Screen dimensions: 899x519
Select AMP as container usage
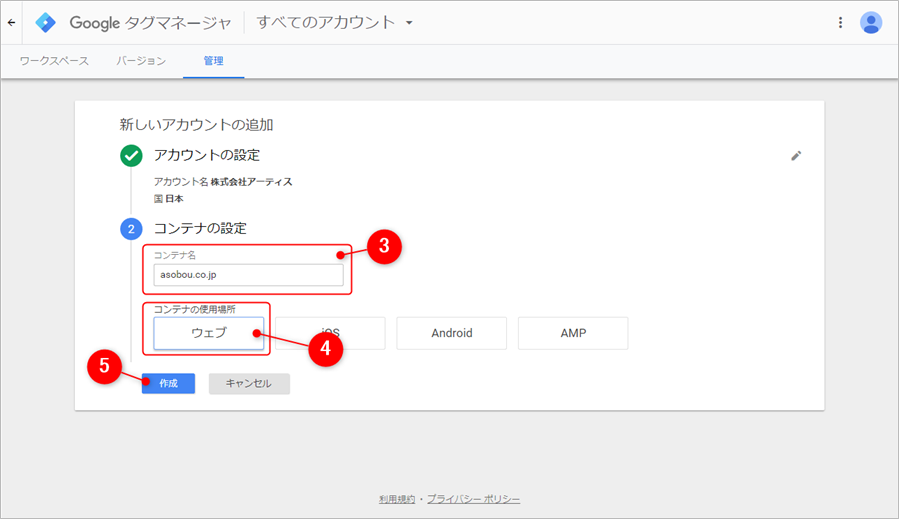coord(573,333)
